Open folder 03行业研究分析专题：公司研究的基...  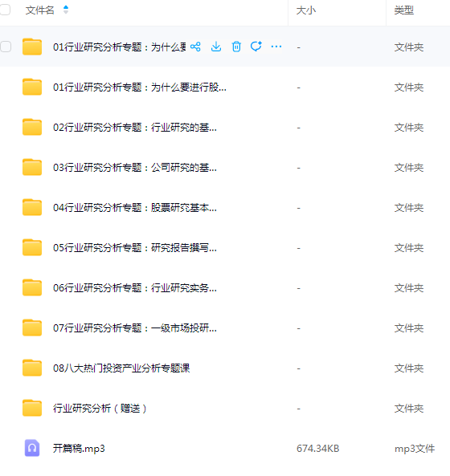135,168
